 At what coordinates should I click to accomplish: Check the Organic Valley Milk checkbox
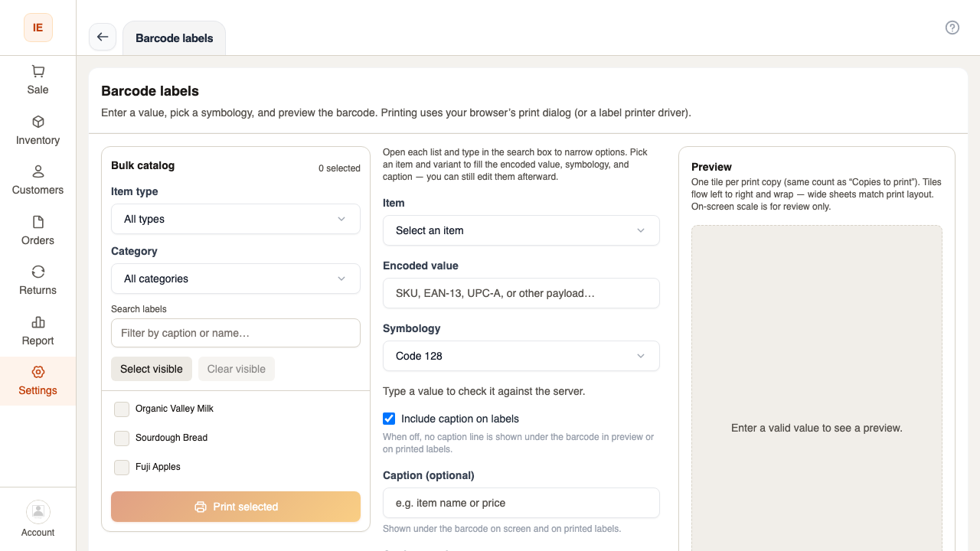(122, 409)
